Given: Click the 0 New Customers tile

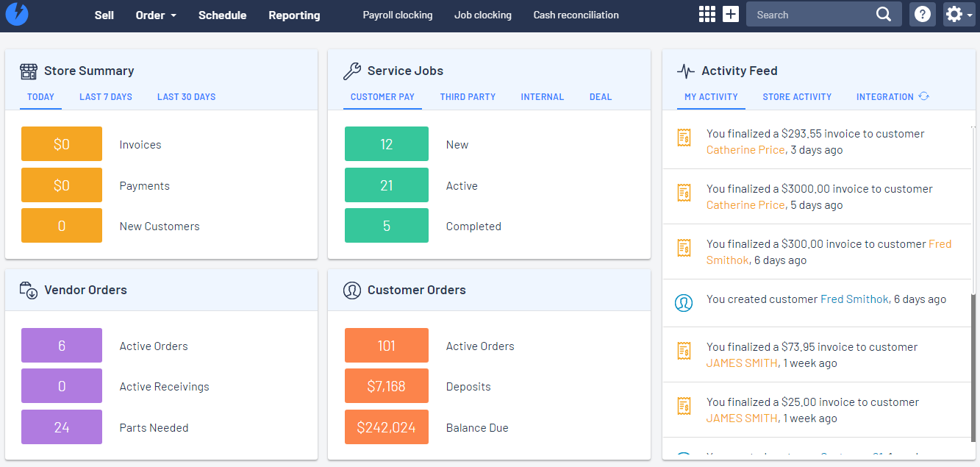Looking at the screenshot, I should point(62,226).
